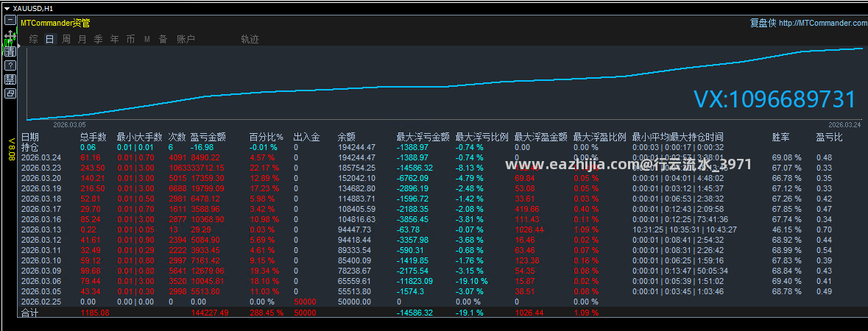Click the 总手数 column header

93,137
